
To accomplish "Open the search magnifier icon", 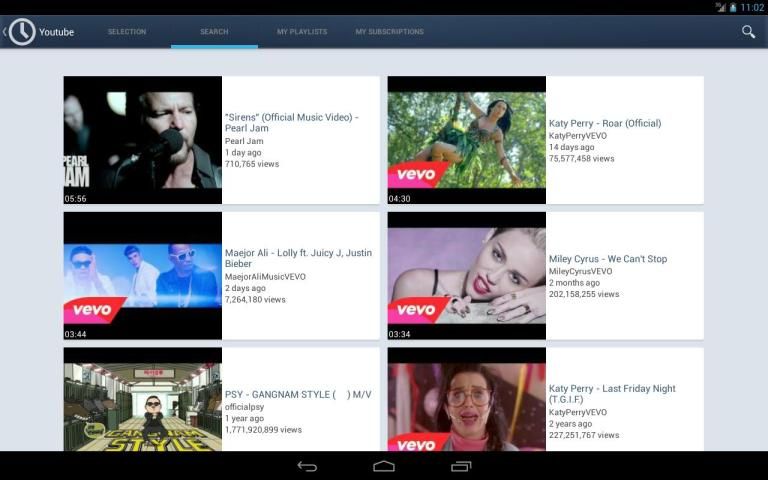I will click(747, 32).
